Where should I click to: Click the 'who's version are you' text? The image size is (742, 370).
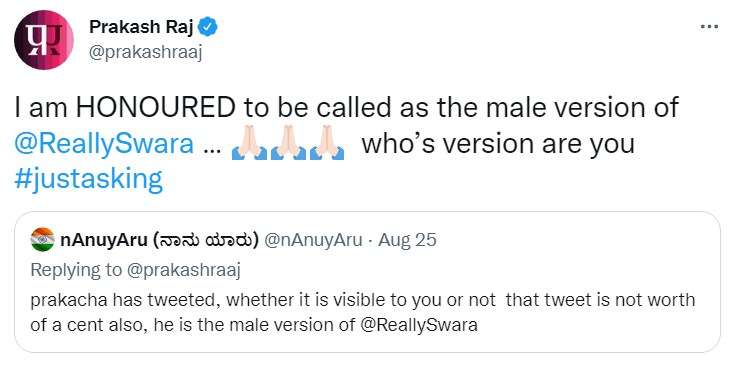(x=498, y=144)
